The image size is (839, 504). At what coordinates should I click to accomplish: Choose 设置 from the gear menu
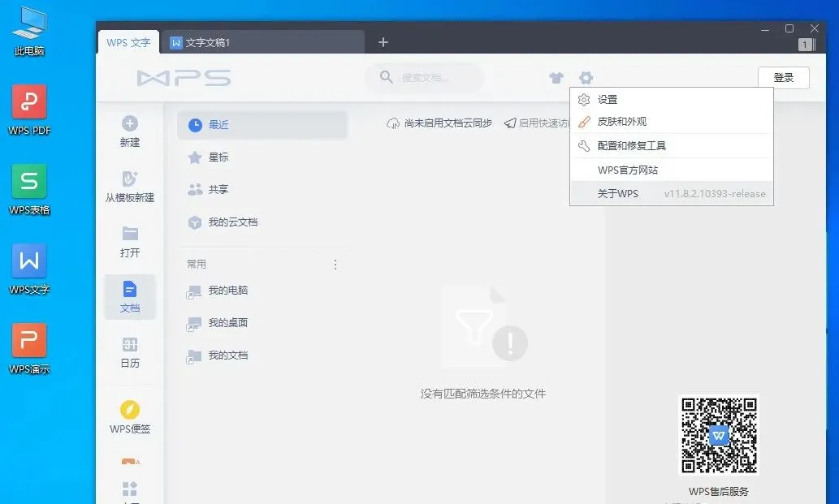tap(672, 99)
